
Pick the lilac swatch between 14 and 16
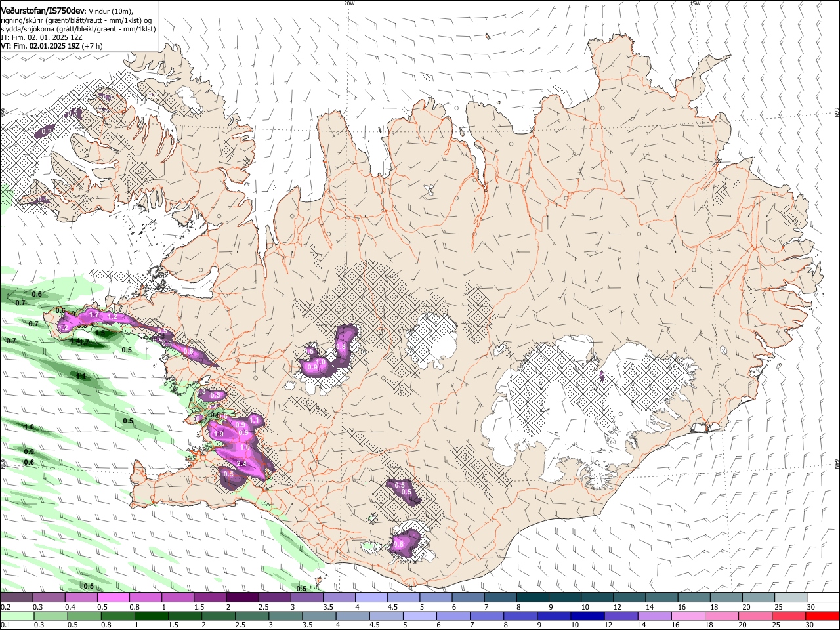pyautogui.click(x=655, y=616)
